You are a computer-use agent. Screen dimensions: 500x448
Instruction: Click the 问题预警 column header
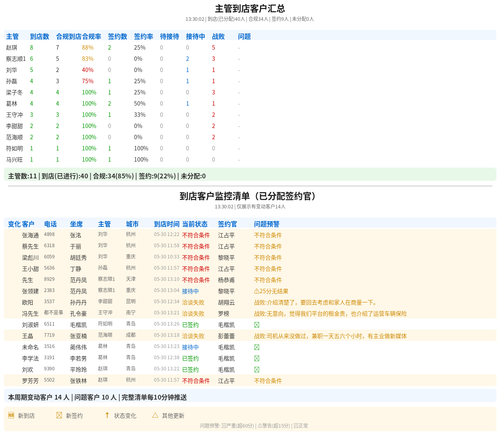coord(267,224)
